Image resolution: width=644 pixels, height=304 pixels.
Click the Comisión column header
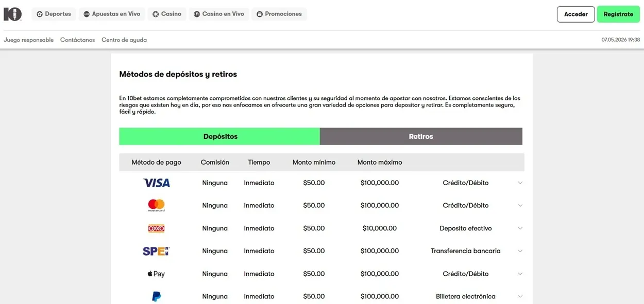215,162
